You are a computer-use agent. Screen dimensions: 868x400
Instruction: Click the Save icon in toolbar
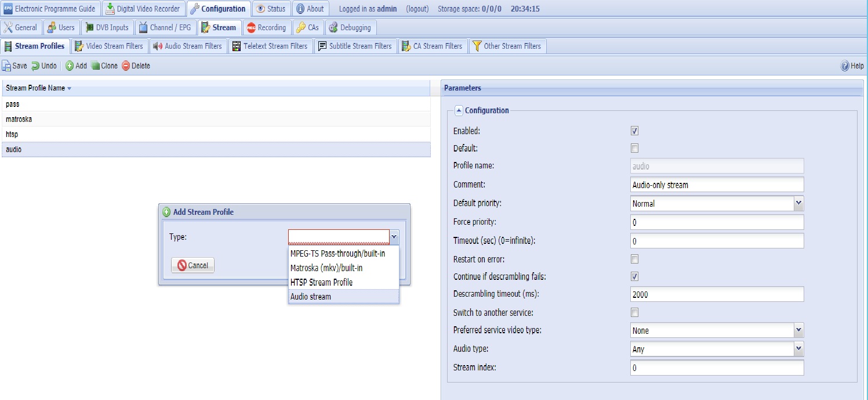(x=6, y=66)
